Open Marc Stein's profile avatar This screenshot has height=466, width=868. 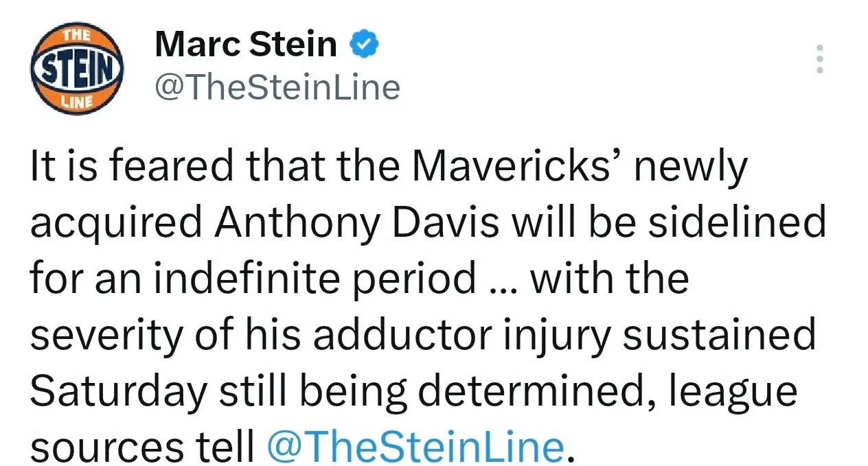pyautogui.click(x=77, y=66)
